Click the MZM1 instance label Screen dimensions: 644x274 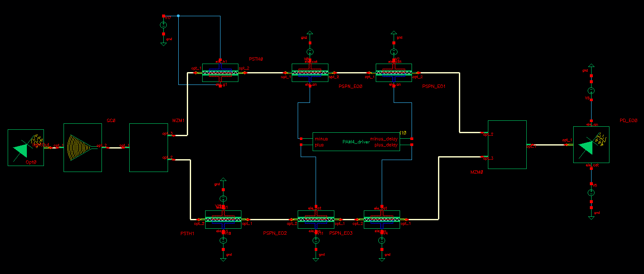[x=178, y=120]
